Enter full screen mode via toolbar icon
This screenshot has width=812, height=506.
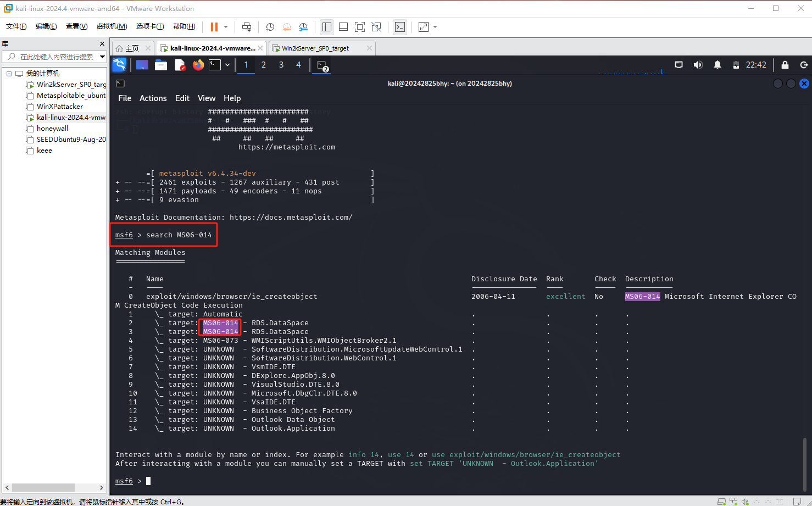click(x=360, y=27)
